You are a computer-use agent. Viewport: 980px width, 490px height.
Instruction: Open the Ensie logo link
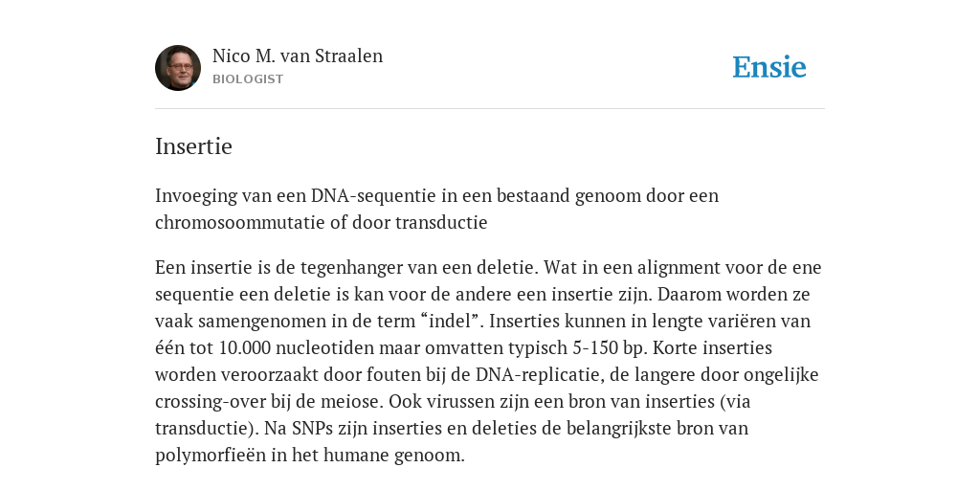tap(769, 68)
